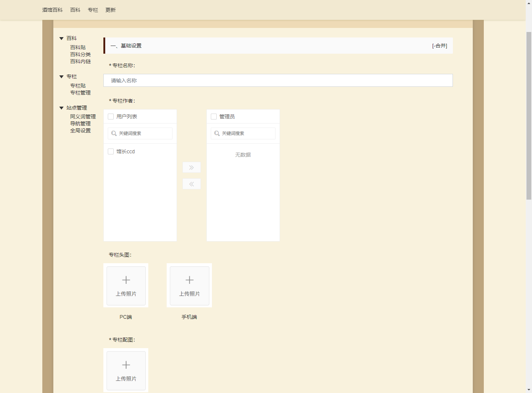This screenshot has width=532, height=393.
Task: Click search magnifier icon in 用户列表 panel
Action: click(114, 133)
